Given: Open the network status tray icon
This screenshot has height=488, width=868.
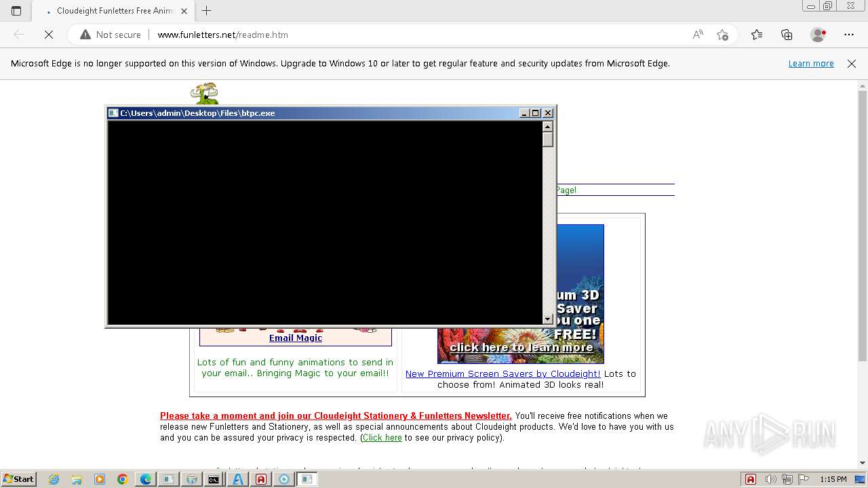Looking at the screenshot, I should pyautogui.click(x=788, y=479).
